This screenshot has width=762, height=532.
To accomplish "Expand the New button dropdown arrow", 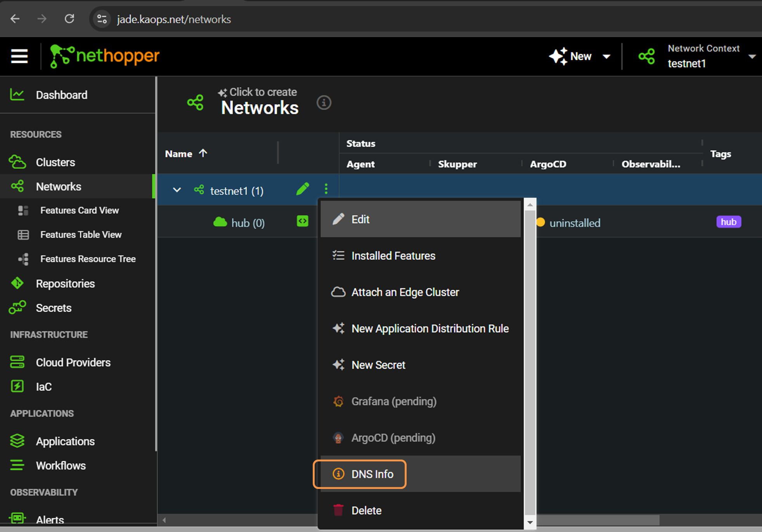I will point(606,56).
